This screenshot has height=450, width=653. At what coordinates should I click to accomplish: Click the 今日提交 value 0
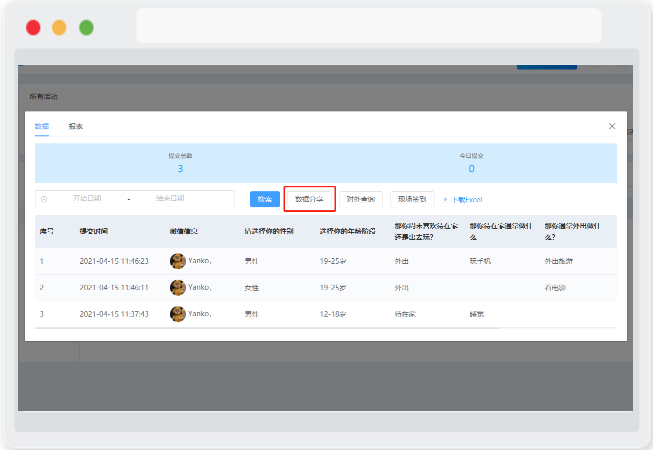click(x=471, y=169)
